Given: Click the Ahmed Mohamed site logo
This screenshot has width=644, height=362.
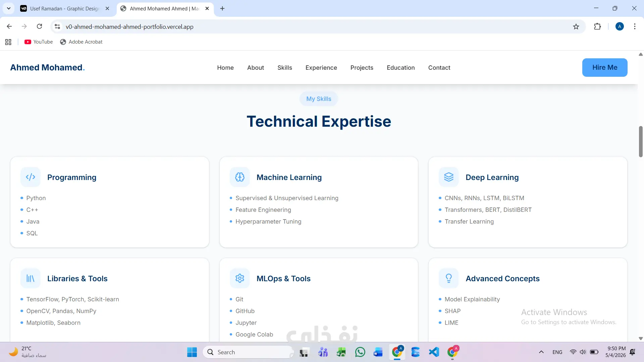Looking at the screenshot, I should point(47,67).
